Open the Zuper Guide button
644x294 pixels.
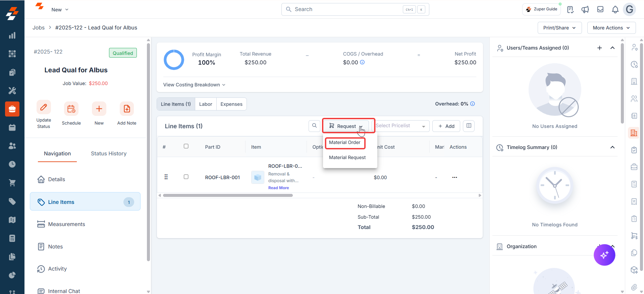[542, 9]
